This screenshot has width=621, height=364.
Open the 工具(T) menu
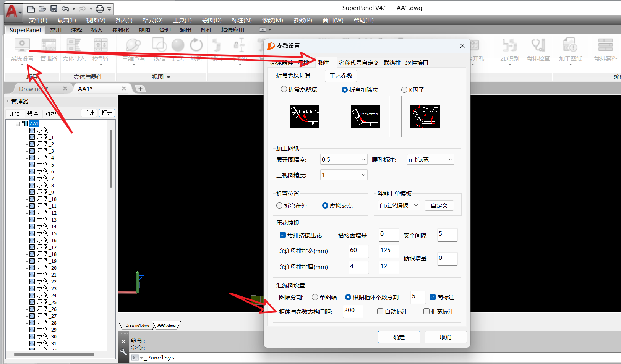[x=182, y=20]
